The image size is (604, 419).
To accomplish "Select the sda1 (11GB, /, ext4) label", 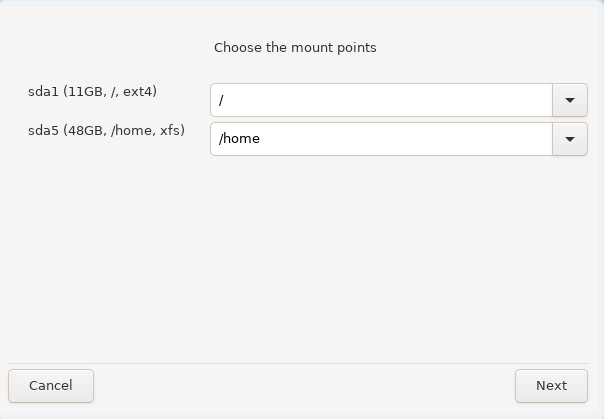I will 92,92.
